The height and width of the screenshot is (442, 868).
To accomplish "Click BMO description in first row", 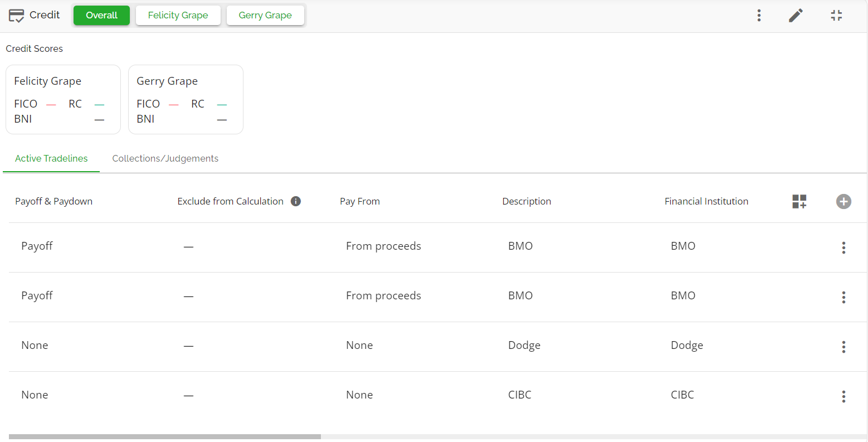I will [520, 246].
